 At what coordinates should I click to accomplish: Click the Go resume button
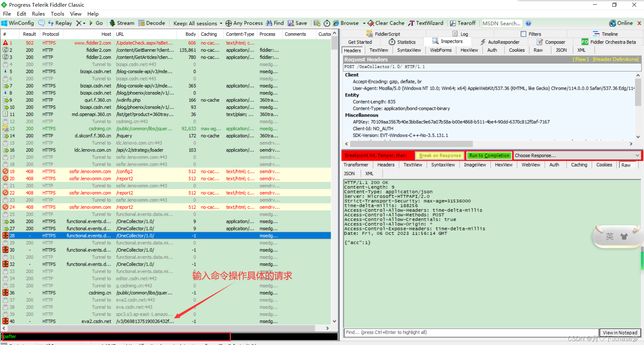click(x=96, y=23)
